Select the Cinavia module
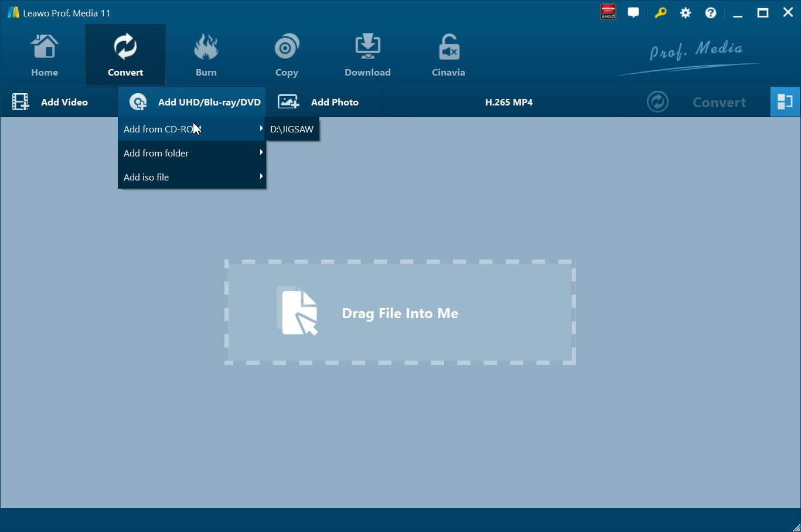 (x=448, y=54)
